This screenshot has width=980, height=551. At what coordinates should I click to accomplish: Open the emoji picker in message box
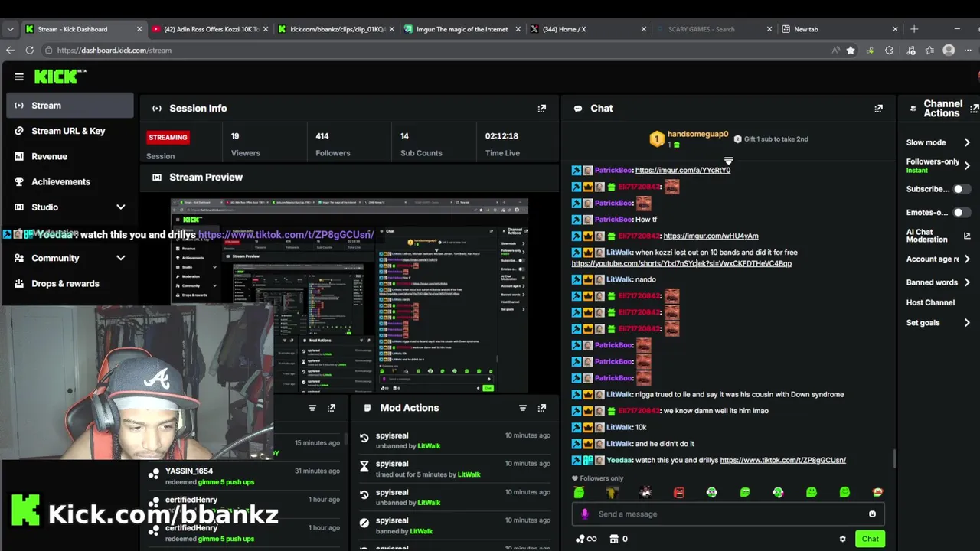[x=872, y=514]
